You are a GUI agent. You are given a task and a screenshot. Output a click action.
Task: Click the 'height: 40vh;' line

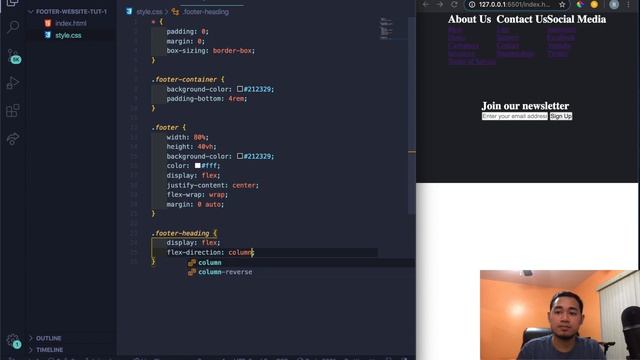point(191,147)
